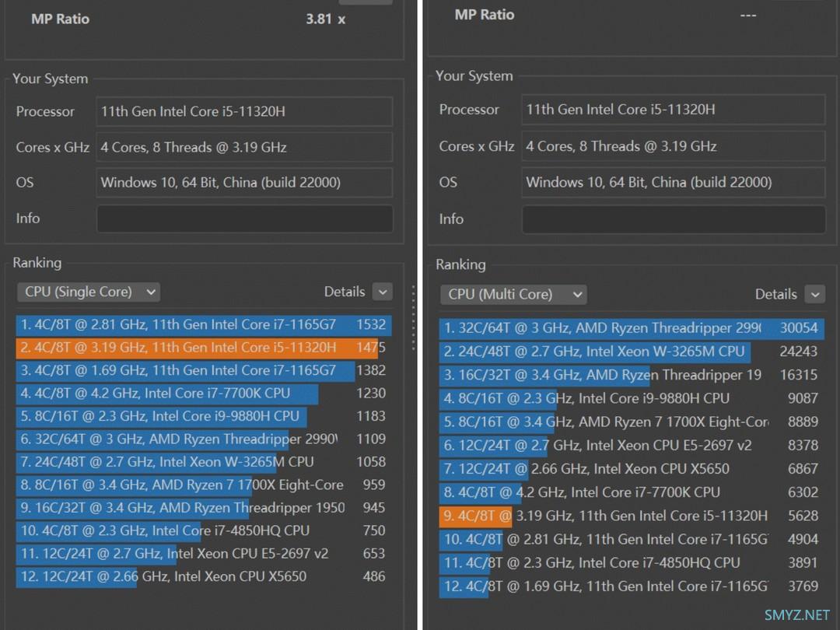Open the CPU (Multi Core) ranking dropdown

pyautogui.click(x=513, y=294)
